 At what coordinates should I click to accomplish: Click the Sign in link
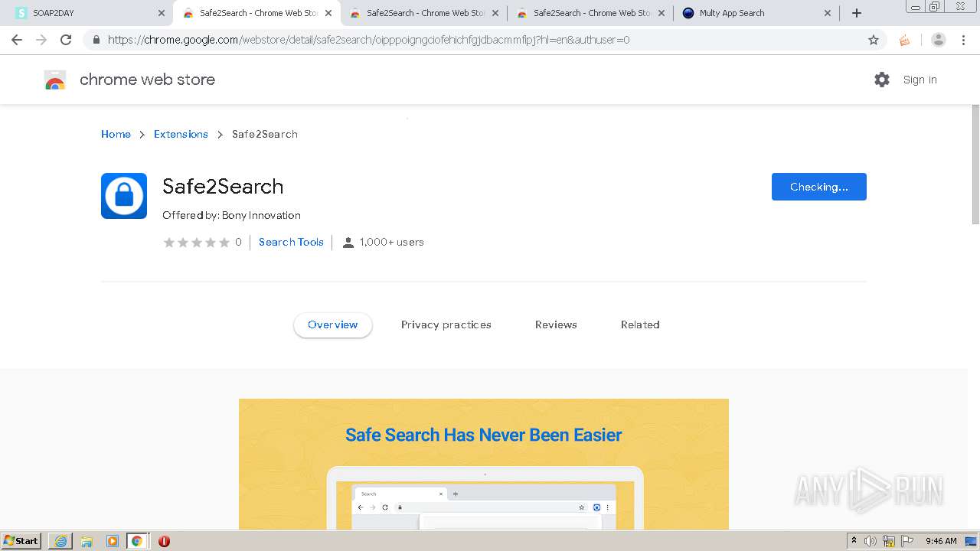[x=920, y=80]
